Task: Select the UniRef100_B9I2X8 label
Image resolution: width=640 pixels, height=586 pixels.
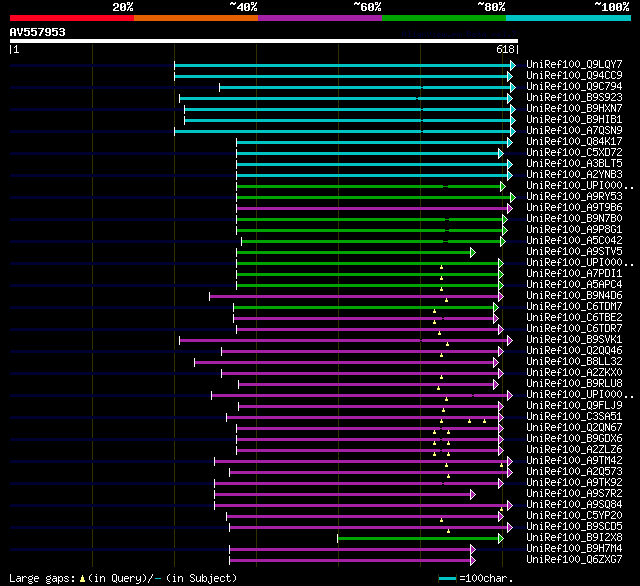Action: point(574,538)
